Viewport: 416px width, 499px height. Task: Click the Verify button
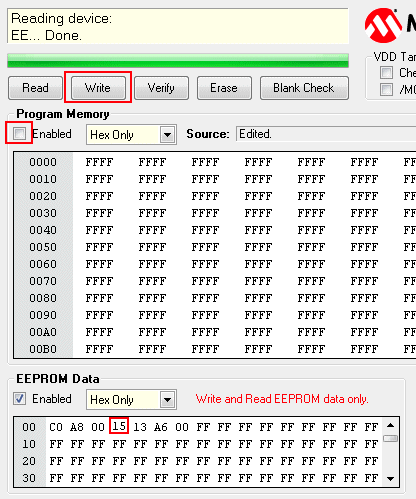click(161, 88)
